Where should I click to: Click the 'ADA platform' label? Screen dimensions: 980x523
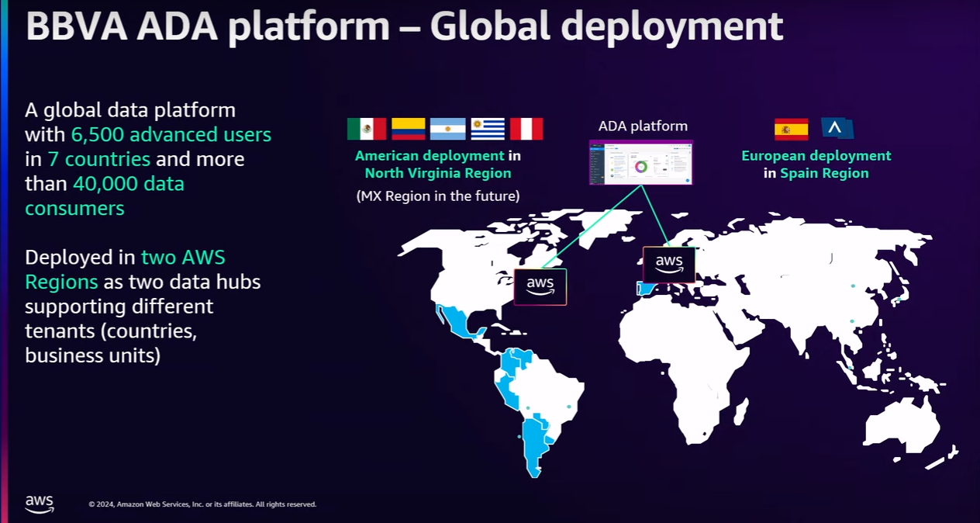coord(643,126)
